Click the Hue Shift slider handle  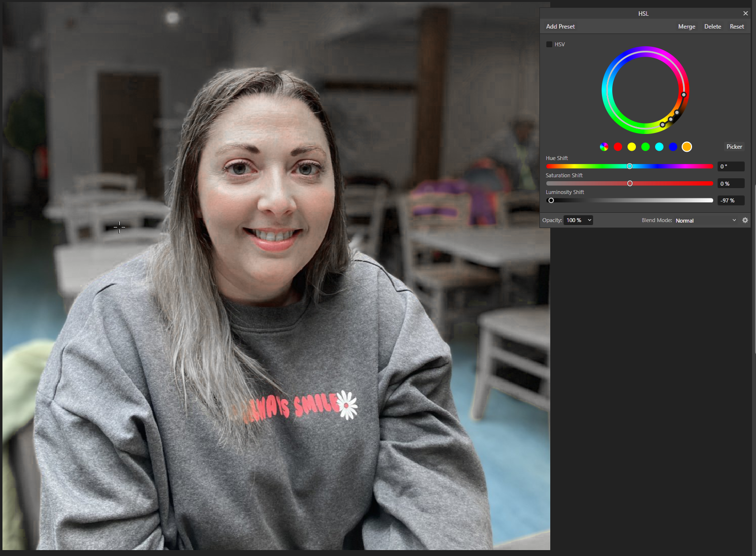coord(630,166)
